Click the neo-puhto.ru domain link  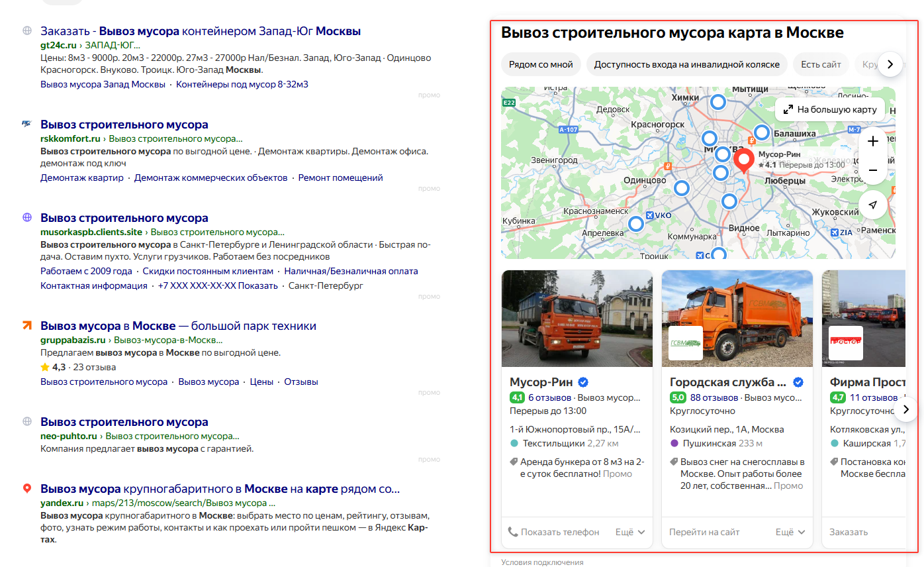[68, 436]
